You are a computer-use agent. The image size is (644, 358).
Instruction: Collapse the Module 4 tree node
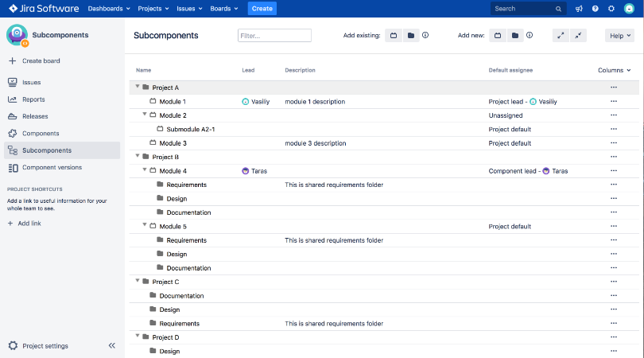coord(145,170)
